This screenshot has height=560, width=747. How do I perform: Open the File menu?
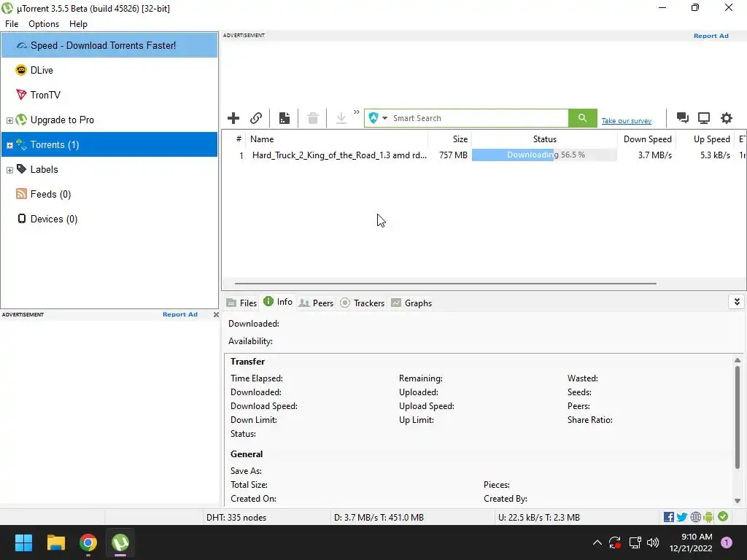(12, 24)
